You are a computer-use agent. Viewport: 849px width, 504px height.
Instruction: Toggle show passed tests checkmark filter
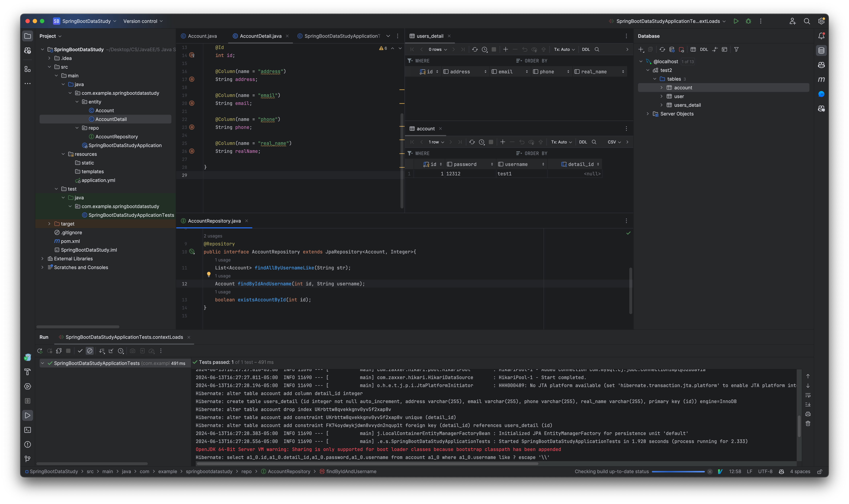point(80,351)
